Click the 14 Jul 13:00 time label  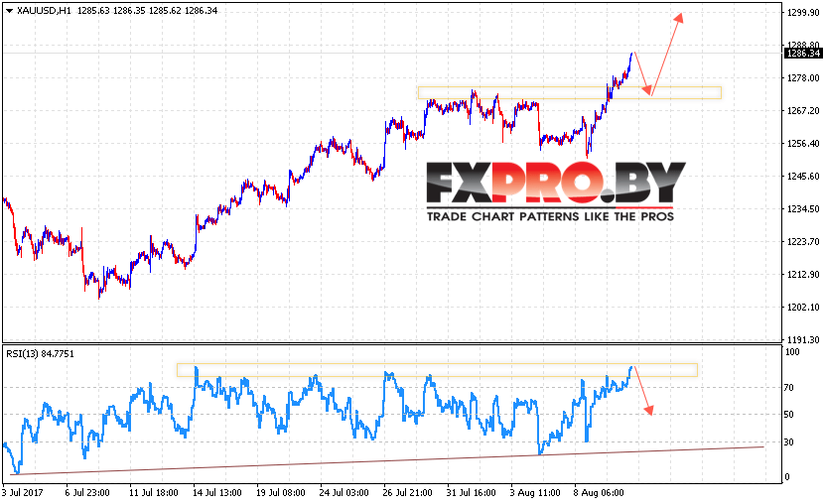[217, 493]
